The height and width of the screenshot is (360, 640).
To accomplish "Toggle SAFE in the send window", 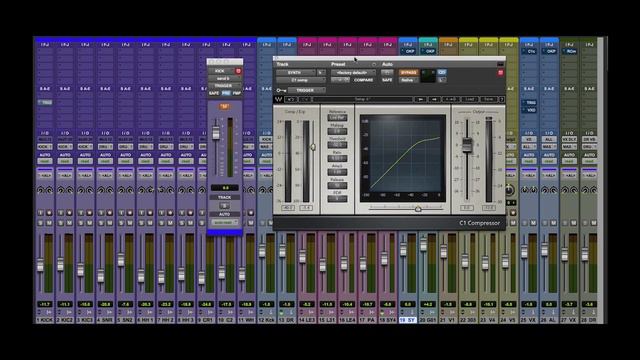I will pos(214,93).
